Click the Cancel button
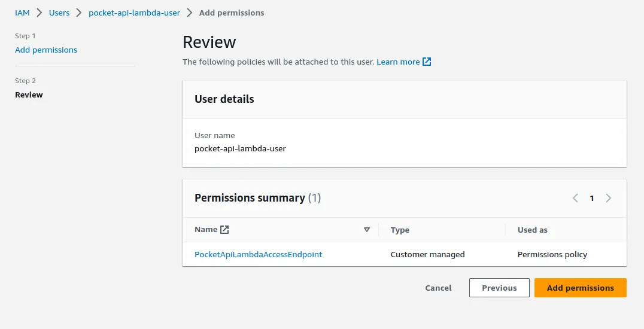This screenshot has width=644, height=329. point(438,288)
